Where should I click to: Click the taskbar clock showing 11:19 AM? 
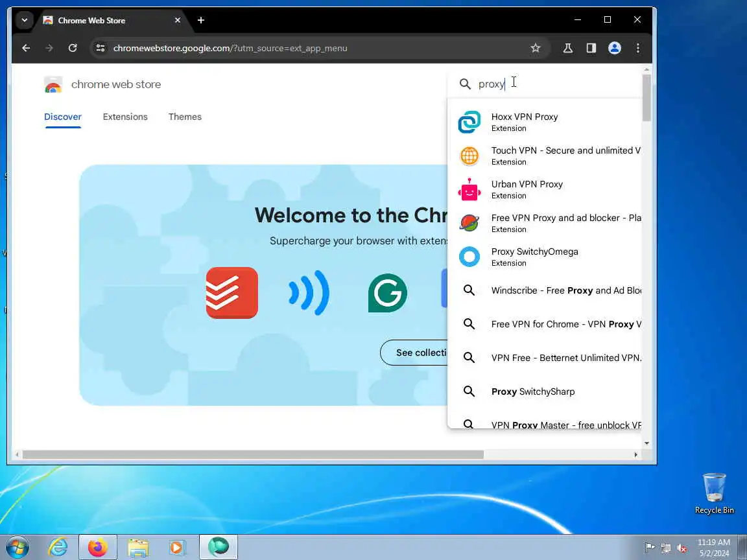714,548
